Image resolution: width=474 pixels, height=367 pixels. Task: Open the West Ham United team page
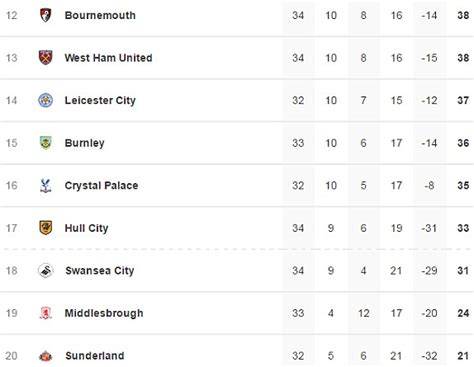(x=108, y=58)
